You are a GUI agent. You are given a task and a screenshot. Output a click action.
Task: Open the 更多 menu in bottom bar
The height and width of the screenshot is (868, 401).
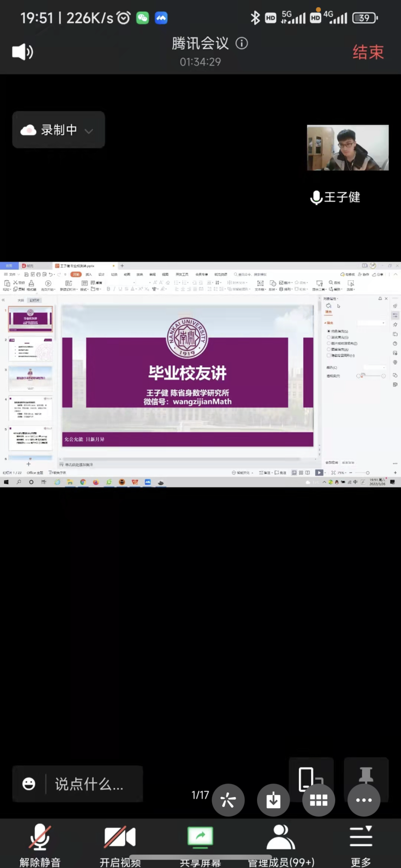pyautogui.click(x=361, y=845)
